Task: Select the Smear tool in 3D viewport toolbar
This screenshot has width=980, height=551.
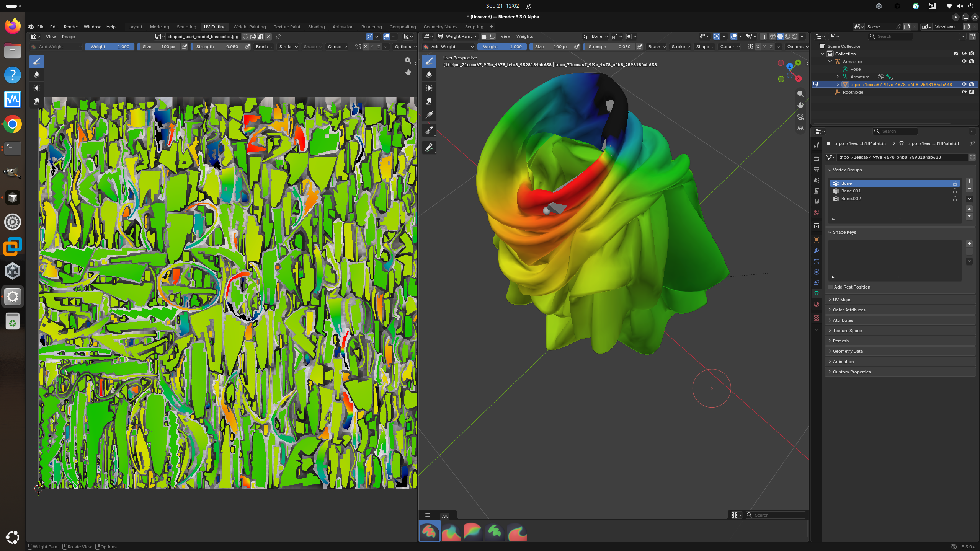Action: [x=429, y=101]
